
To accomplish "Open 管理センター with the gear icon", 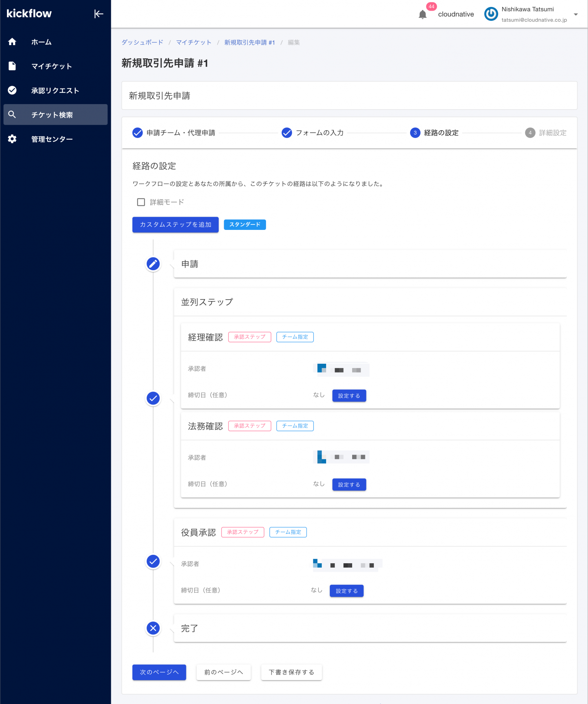I will tap(12, 139).
